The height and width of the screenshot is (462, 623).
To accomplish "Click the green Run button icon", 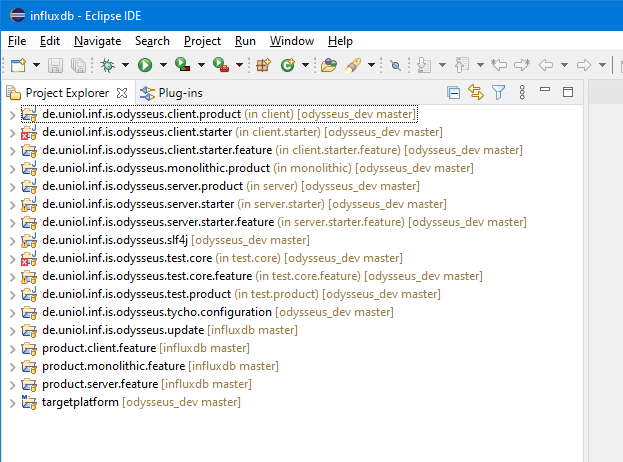I will (x=145, y=65).
